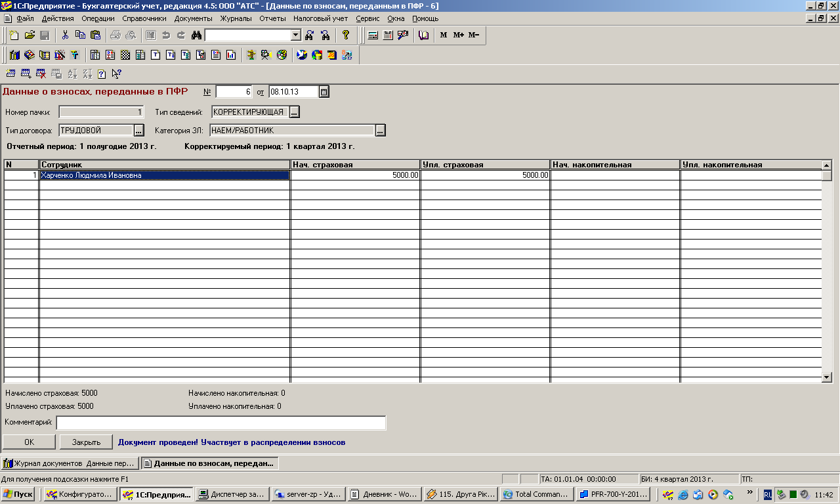
Task: Open the Документы menu
Action: coord(193,18)
